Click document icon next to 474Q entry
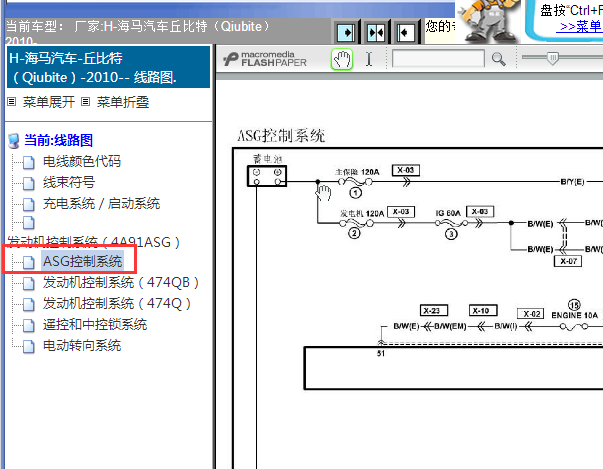Image resolution: width=603 pixels, height=469 pixels. tap(28, 304)
